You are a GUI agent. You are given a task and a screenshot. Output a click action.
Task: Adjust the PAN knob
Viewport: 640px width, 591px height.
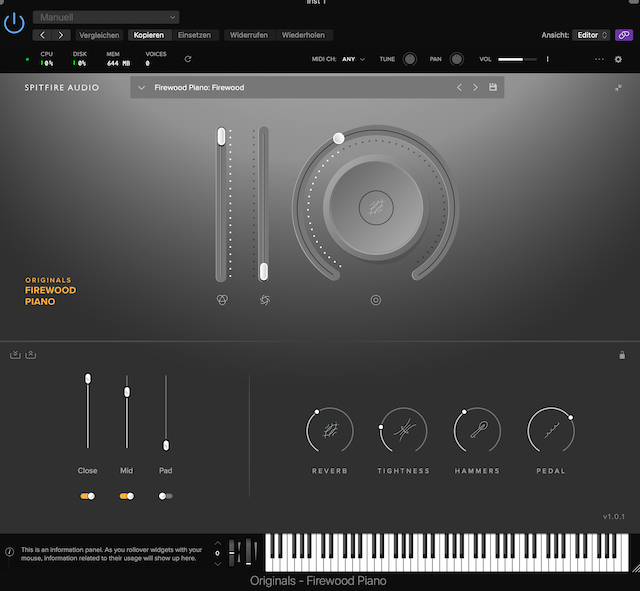click(457, 59)
